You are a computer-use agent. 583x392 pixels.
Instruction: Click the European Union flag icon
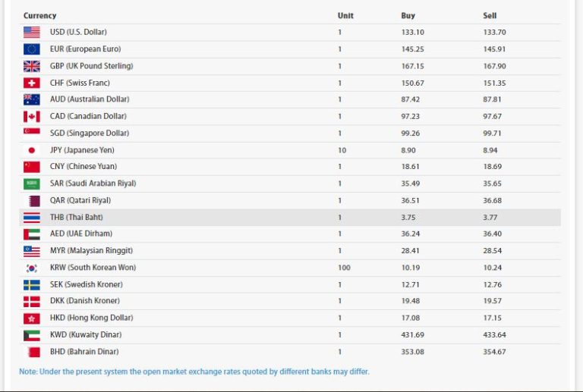pyautogui.click(x=32, y=49)
